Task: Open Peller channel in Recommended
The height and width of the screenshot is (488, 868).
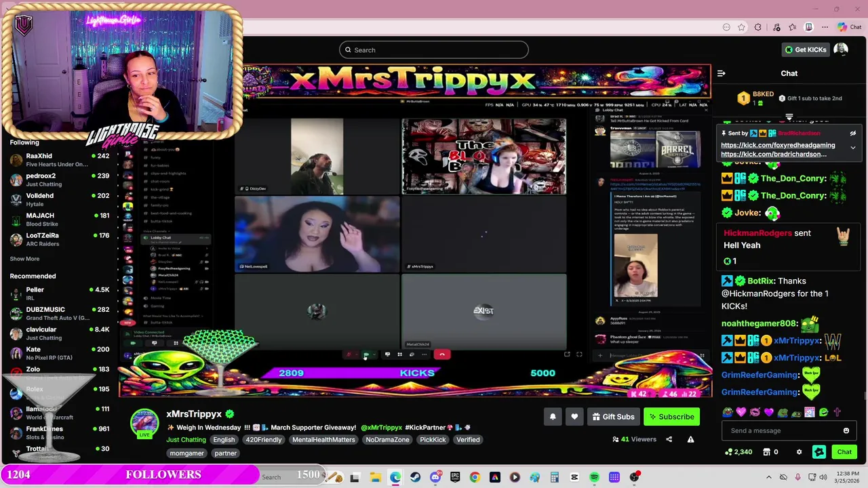Action: (60, 293)
